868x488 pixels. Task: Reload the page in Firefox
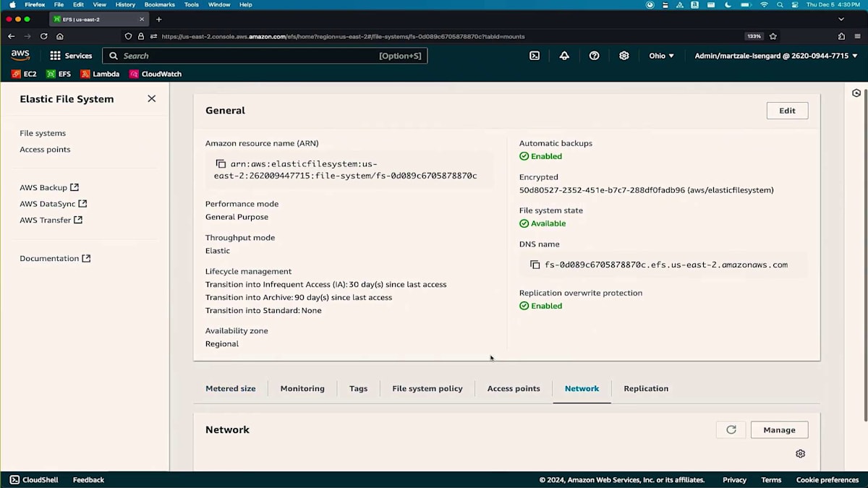point(43,36)
